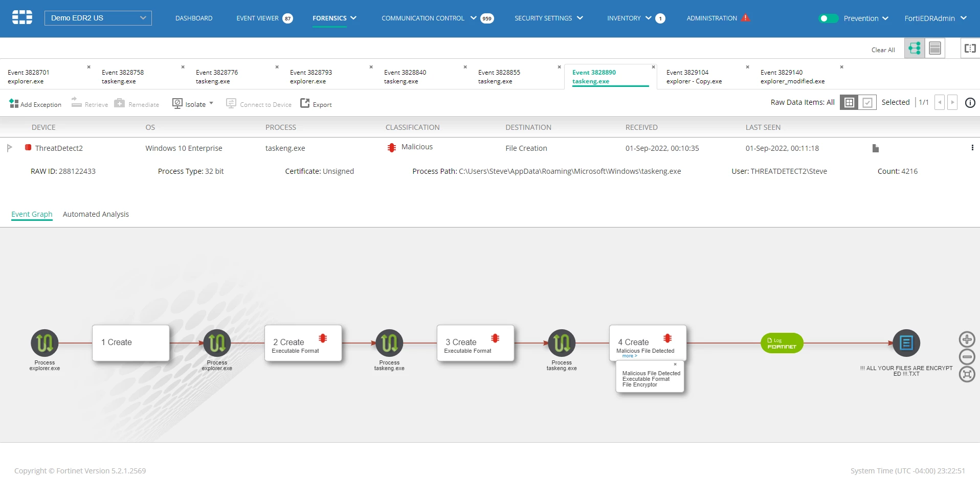Toggle the Prevention mode switch
Screen dimensions: 980x478
[x=828, y=18]
